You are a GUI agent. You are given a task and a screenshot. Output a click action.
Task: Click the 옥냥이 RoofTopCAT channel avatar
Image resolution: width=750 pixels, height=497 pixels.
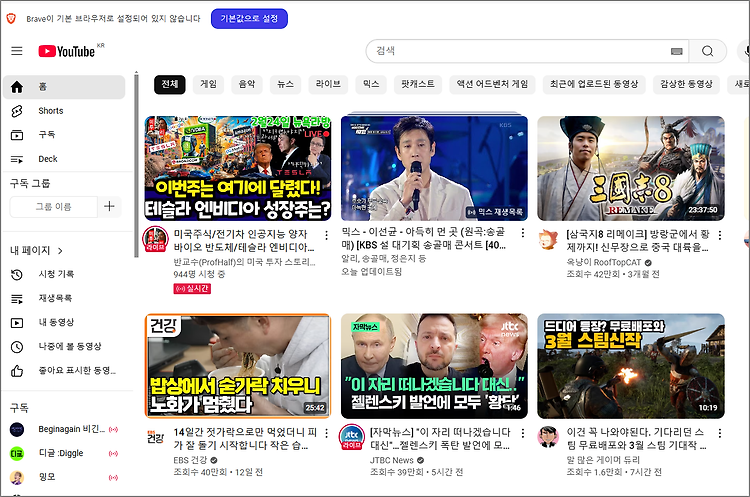(549, 239)
